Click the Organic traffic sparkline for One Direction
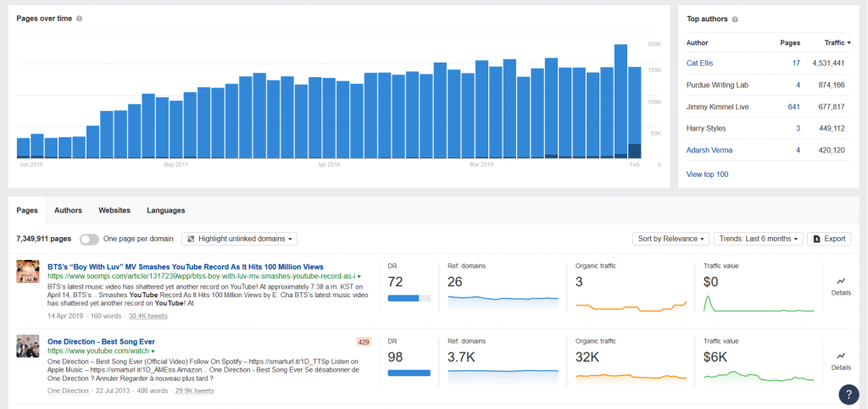This screenshot has height=409, width=868. click(631, 378)
